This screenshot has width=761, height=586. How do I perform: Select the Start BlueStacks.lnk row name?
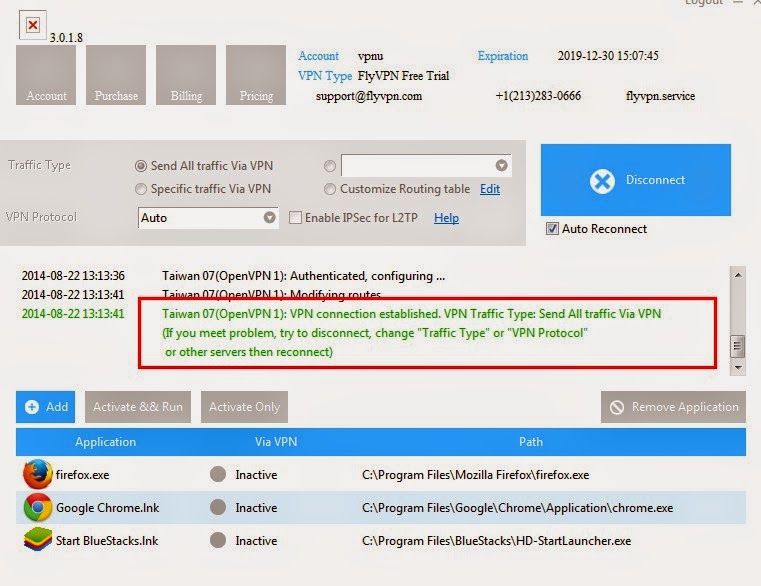click(107, 540)
